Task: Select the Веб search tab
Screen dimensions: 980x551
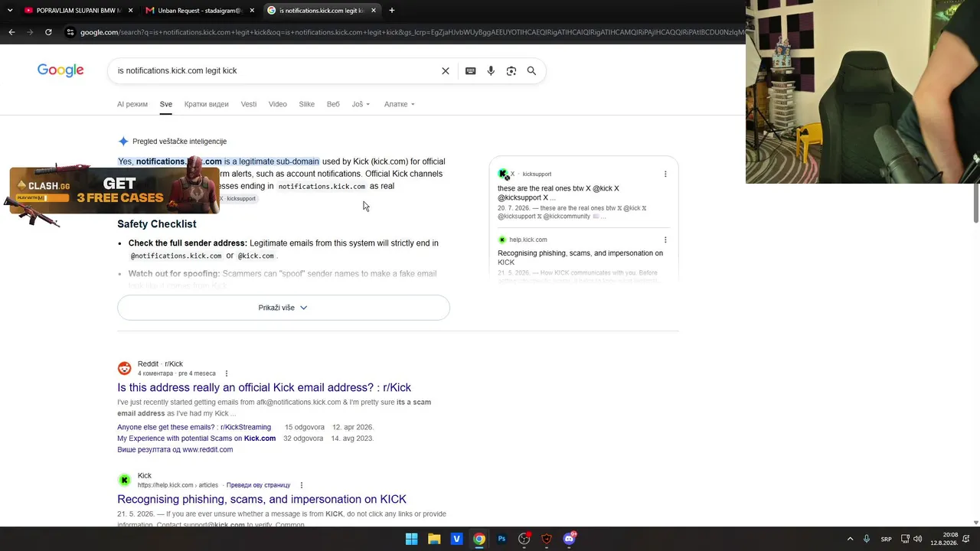Action: (x=333, y=104)
